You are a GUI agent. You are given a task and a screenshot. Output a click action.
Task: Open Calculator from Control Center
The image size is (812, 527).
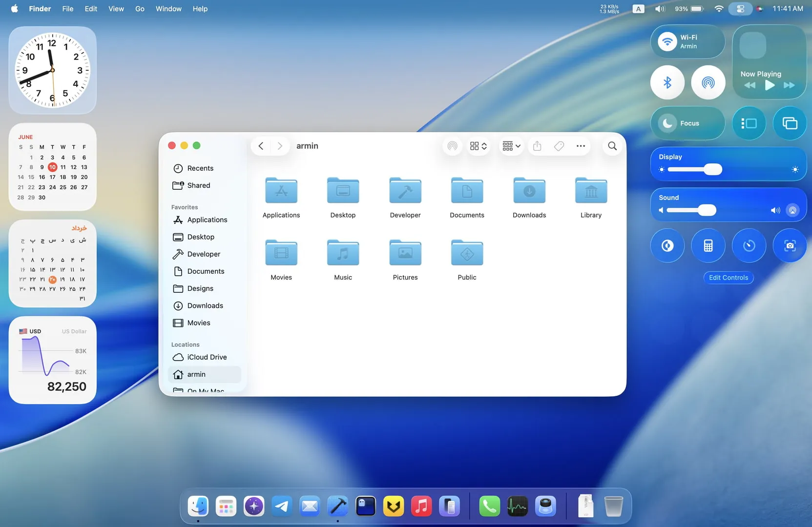708,245
